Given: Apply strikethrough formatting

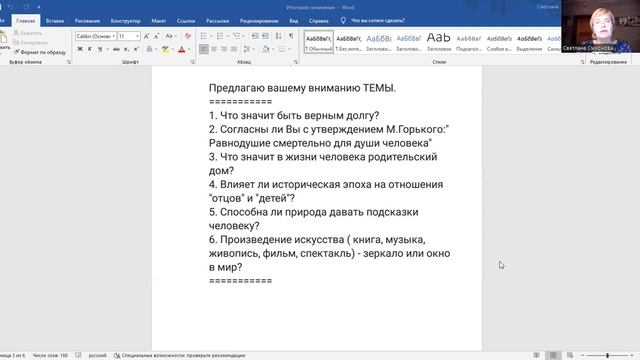Looking at the screenshot, I should pos(116,49).
